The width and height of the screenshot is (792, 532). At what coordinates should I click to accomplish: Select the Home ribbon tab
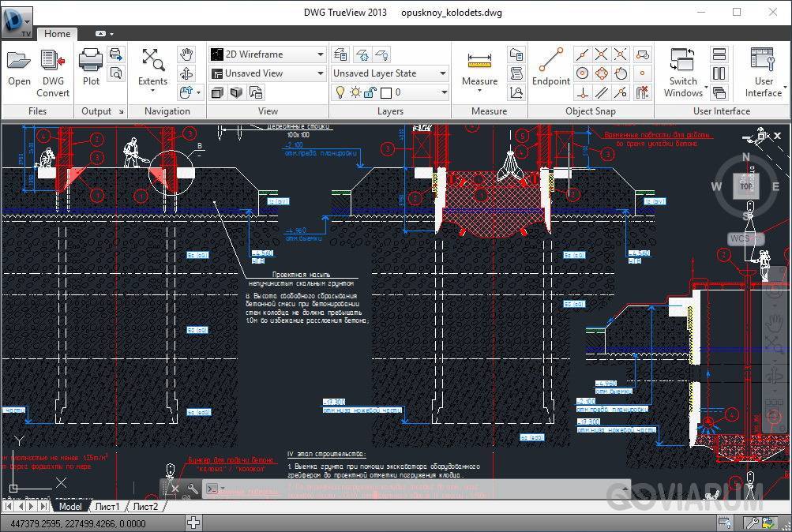tap(57, 34)
